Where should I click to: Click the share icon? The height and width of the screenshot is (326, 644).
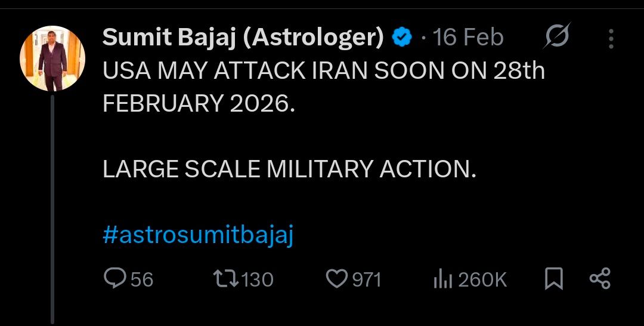[600, 278]
